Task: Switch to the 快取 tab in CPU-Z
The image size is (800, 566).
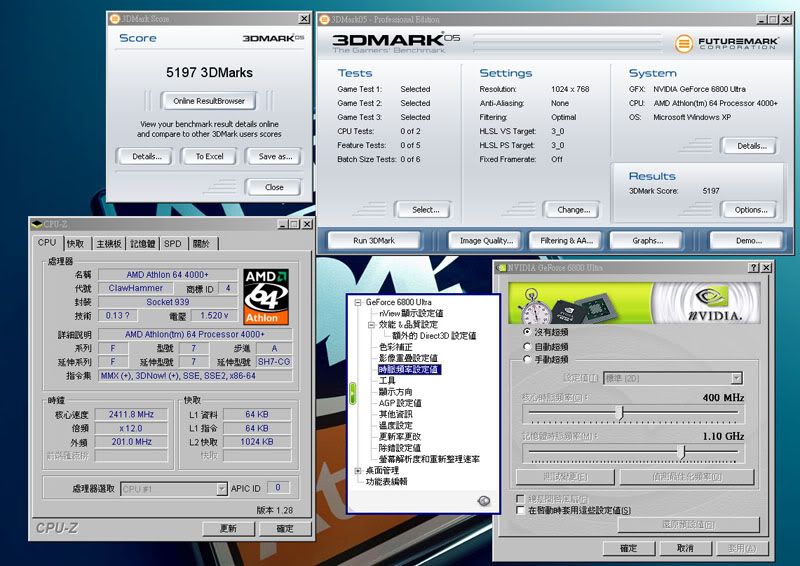Action: pos(76,244)
